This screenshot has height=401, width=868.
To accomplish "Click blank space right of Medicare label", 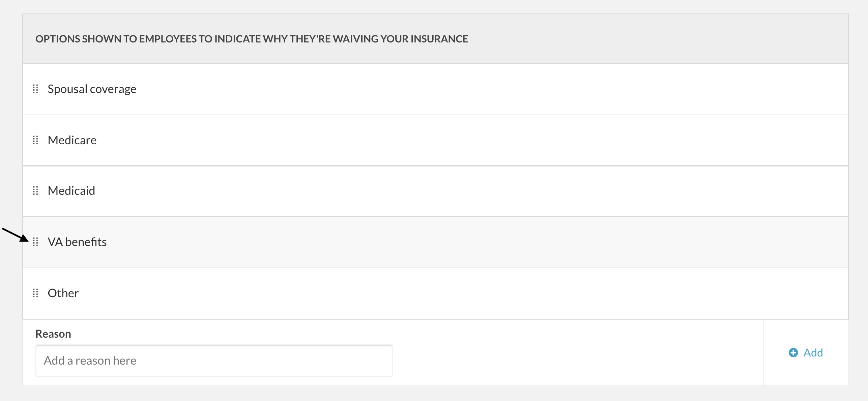I will [x=472, y=140].
